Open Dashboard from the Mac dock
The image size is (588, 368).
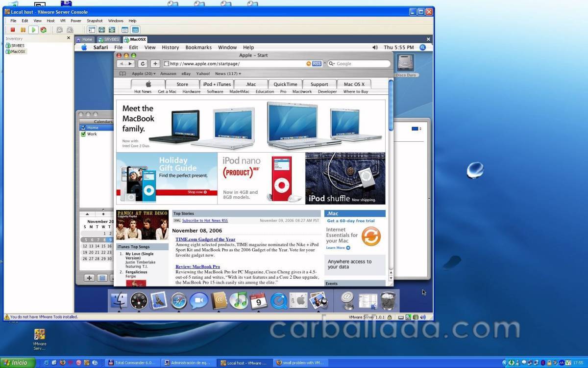coord(139,300)
